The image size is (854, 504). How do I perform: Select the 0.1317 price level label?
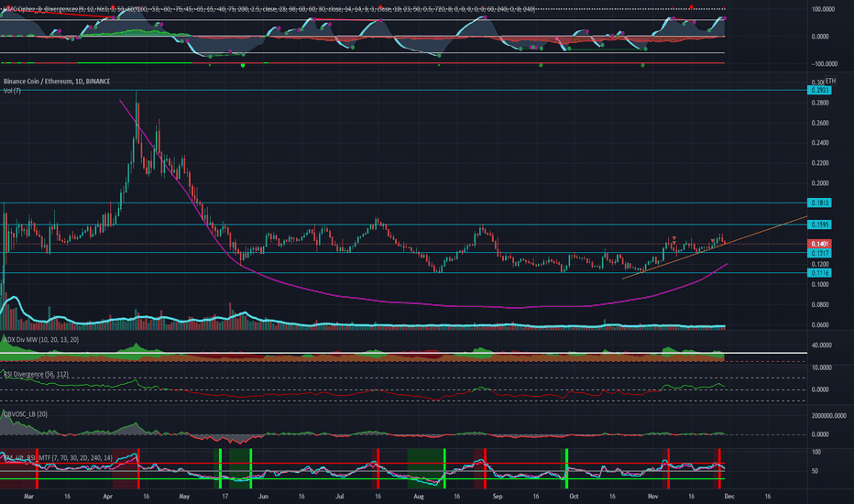819,253
